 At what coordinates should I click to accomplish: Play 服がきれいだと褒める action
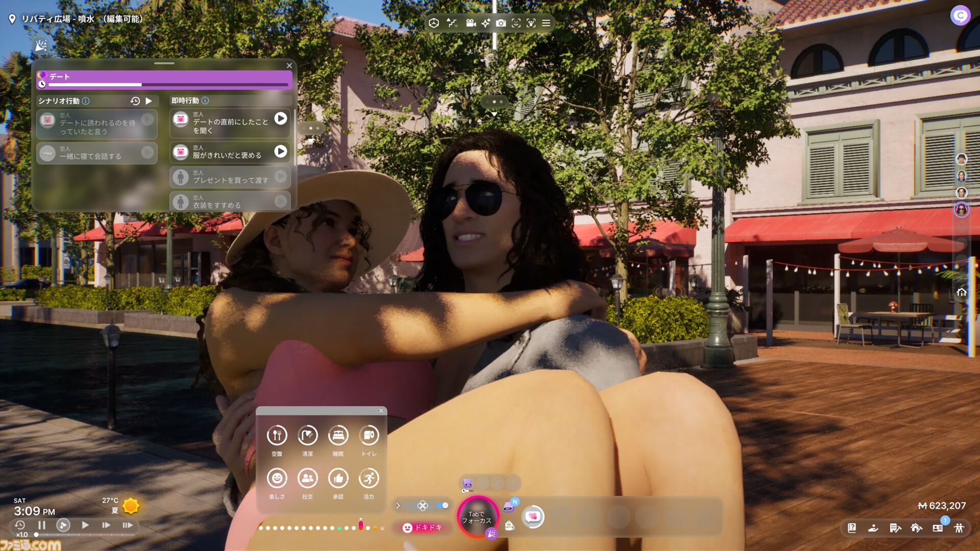click(x=280, y=151)
